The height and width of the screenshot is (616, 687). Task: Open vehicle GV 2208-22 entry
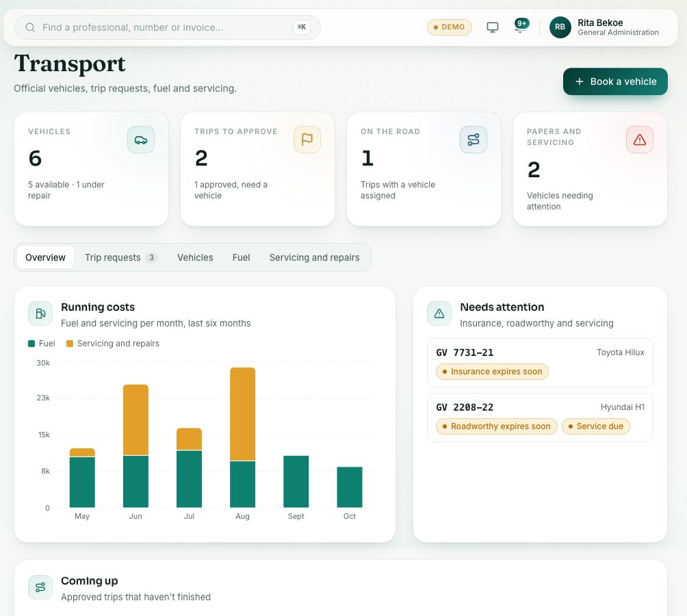click(540, 418)
